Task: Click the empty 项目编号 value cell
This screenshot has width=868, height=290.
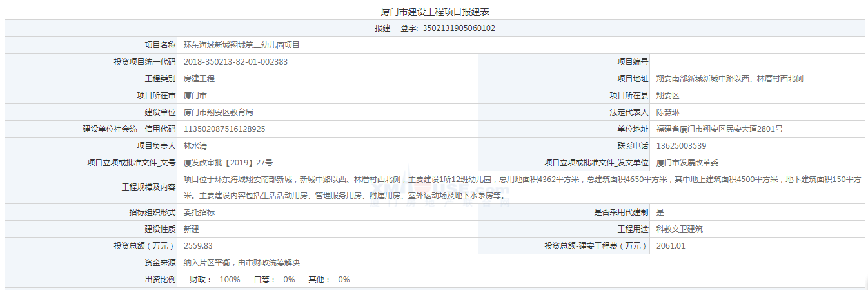Action: 758,62
